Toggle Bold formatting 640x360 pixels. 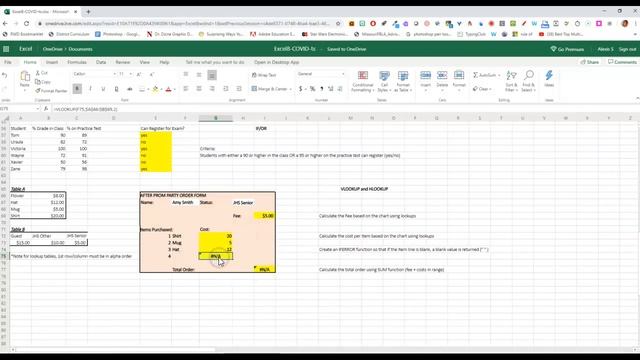click(77, 89)
